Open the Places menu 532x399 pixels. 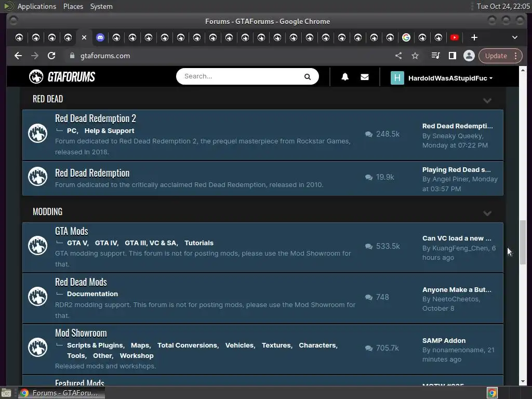73,6
